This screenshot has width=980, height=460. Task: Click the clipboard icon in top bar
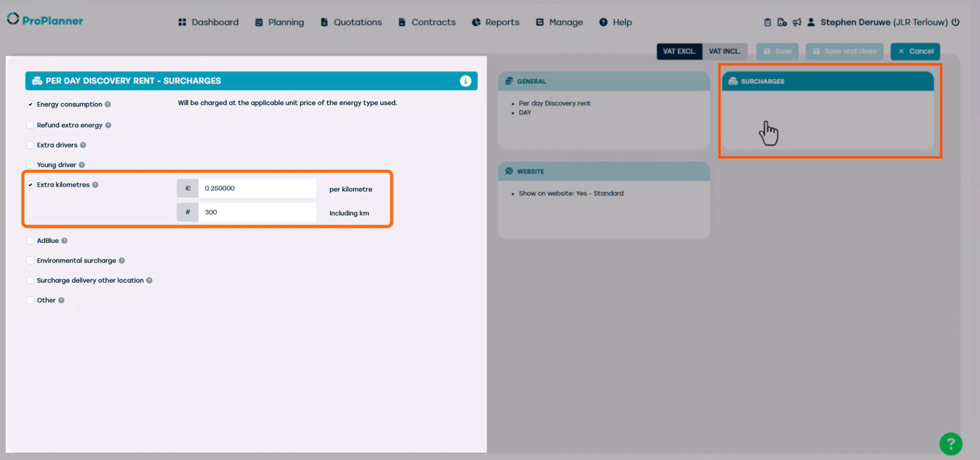coord(767,22)
